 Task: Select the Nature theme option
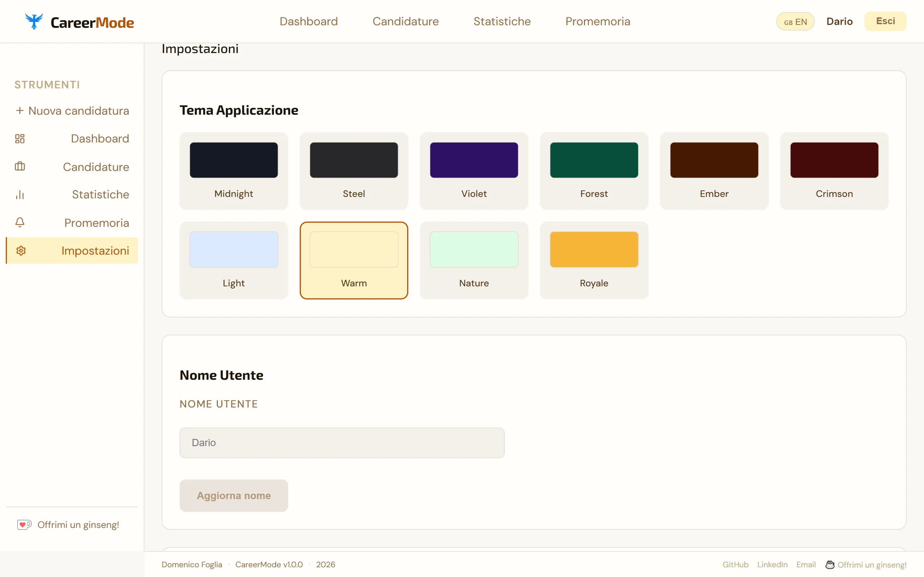pos(474,260)
